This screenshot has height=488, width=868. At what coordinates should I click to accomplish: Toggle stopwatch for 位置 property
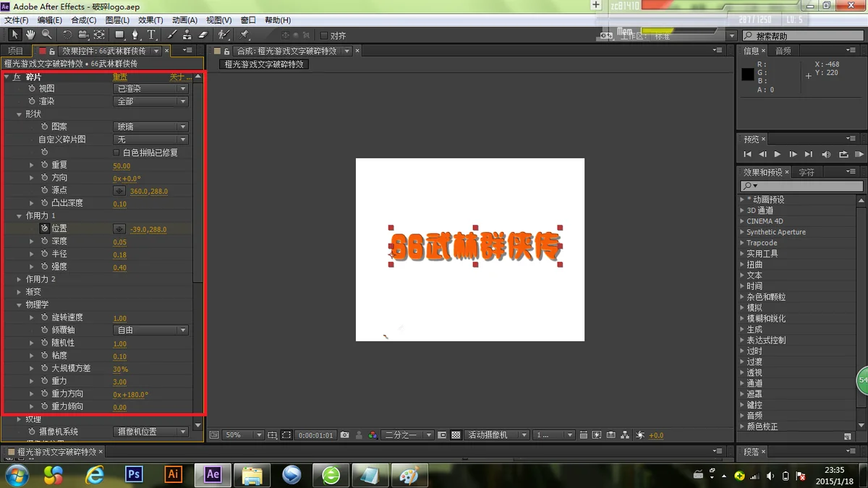[x=44, y=228]
